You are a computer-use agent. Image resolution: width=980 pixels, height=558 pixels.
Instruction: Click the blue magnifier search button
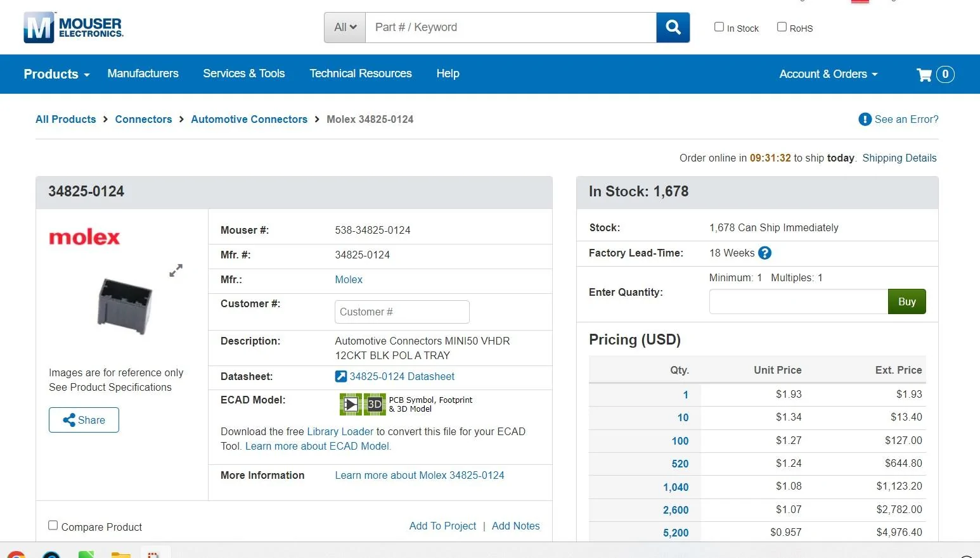(x=673, y=27)
